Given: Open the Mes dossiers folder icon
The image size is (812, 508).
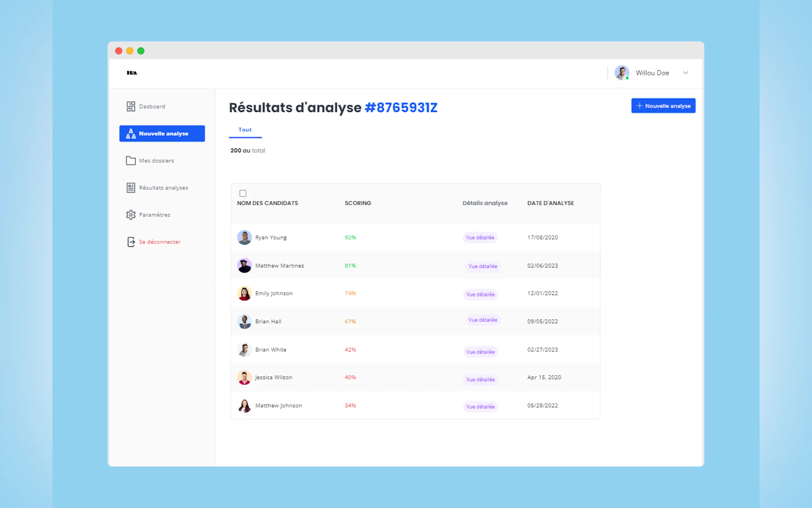Looking at the screenshot, I should tap(130, 161).
